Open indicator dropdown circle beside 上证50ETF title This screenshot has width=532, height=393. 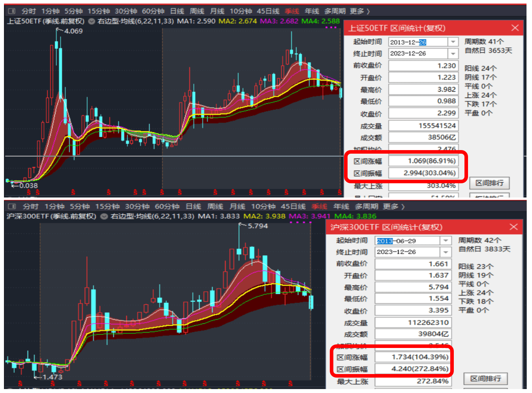tap(91, 21)
